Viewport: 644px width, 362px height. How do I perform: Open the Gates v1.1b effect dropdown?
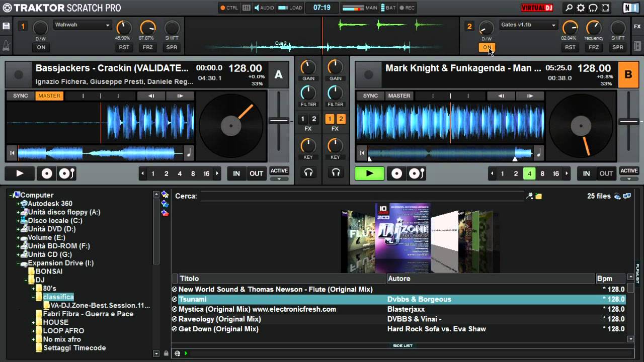pyautogui.click(x=528, y=25)
